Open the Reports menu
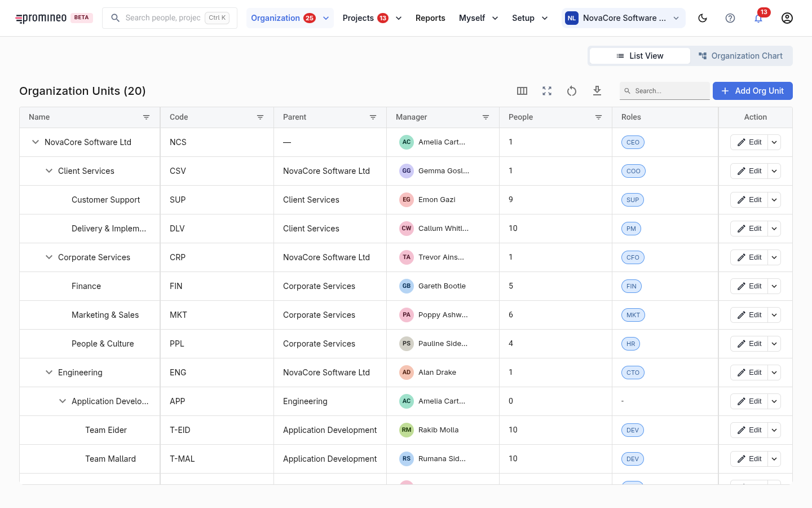This screenshot has height=508, width=812. (430, 18)
